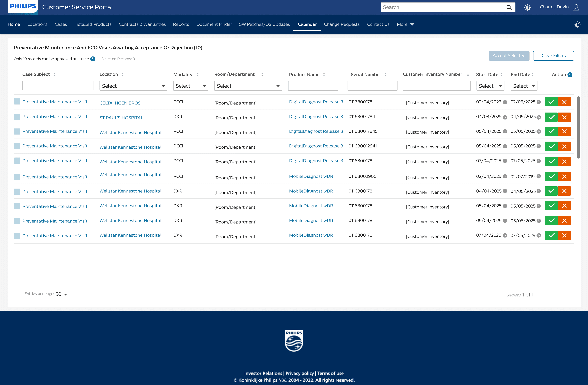Accept the CELTA INGENIEROS visit with green checkmark
This screenshot has height=385, width=588.
(x=551, y=102)
